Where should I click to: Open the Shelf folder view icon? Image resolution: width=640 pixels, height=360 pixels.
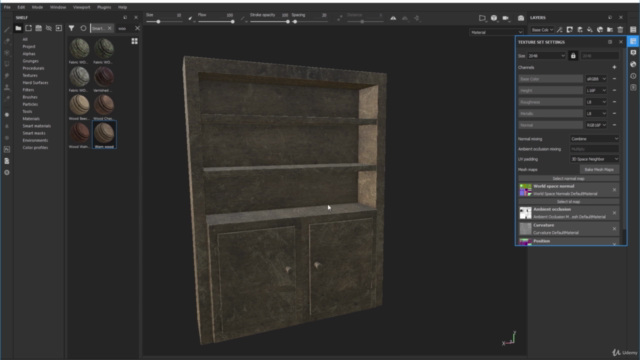18,28
